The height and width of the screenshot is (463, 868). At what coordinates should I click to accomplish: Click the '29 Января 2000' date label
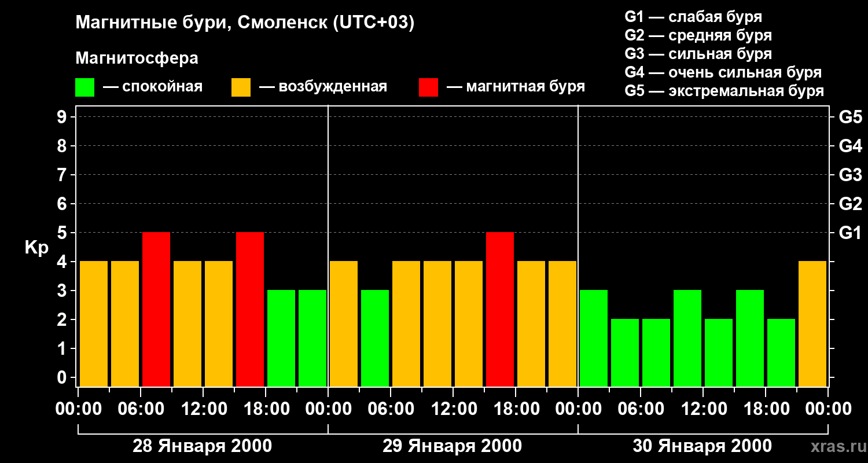click(453, 446)
